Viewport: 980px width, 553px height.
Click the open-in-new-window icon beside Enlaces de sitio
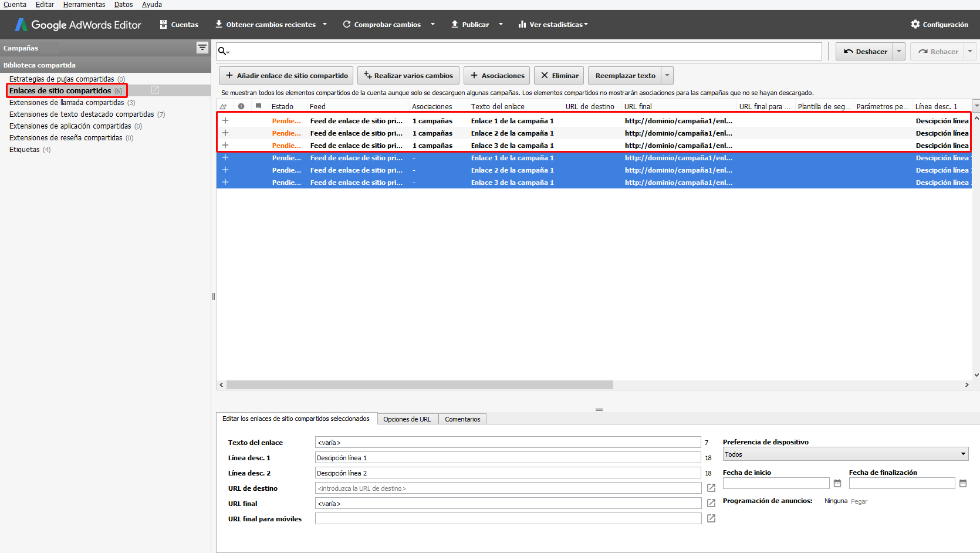(155, 90)
